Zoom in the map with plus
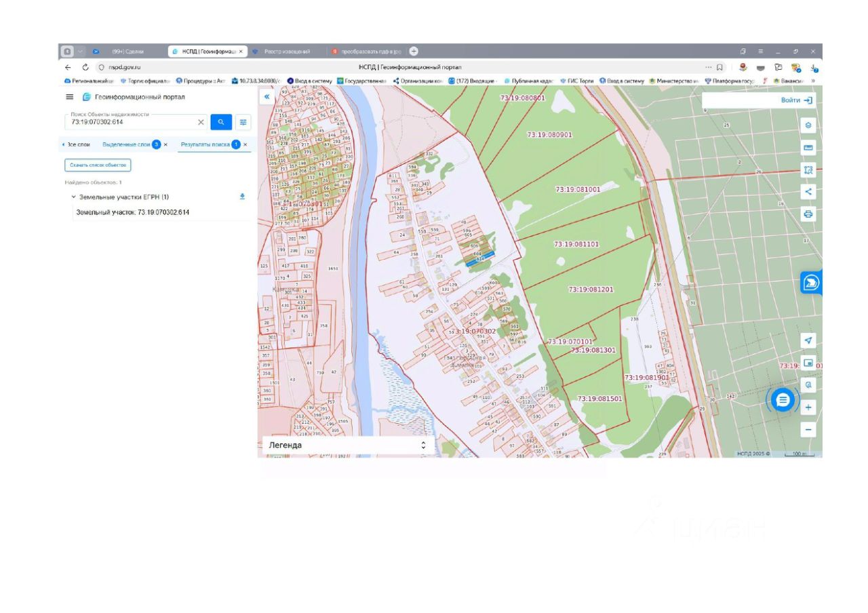Viewport: 868px width, 613px height. pos(808,408)
